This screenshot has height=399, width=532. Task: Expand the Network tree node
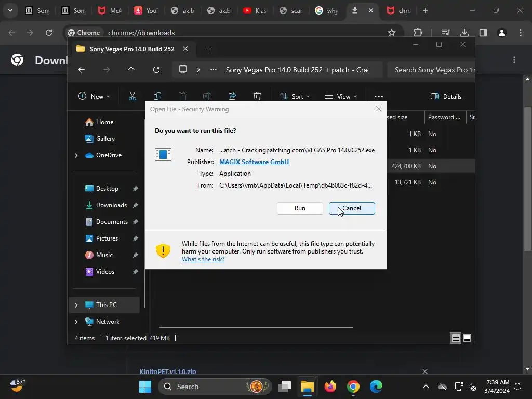[76, 322]
